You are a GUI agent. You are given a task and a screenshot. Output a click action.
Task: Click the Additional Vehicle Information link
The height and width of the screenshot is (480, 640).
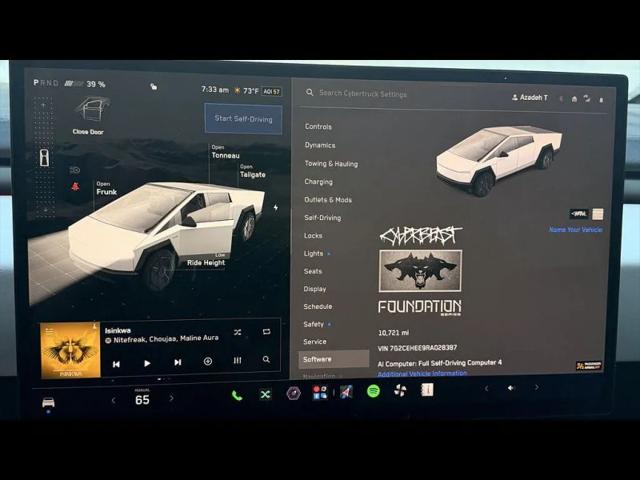(x=422, y=373)
